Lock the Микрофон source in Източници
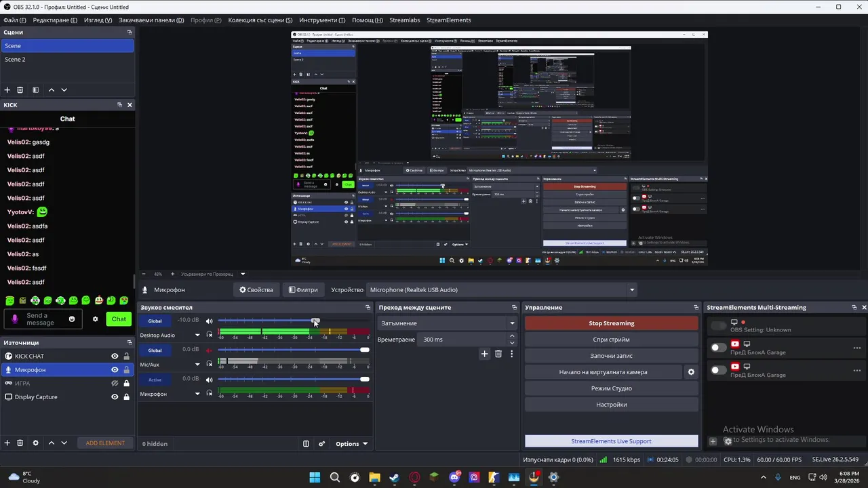 tap(126, 370)
